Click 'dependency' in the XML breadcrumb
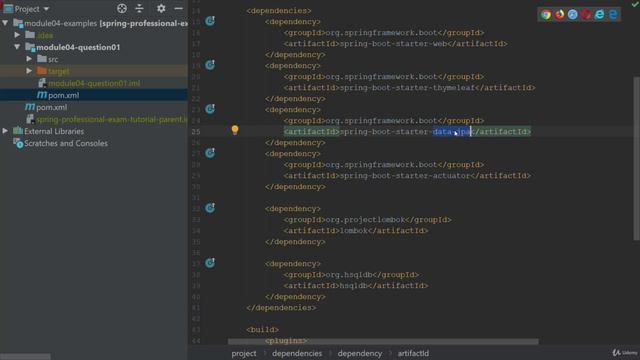This screenshot has height=360, width=640. [360, 353]
